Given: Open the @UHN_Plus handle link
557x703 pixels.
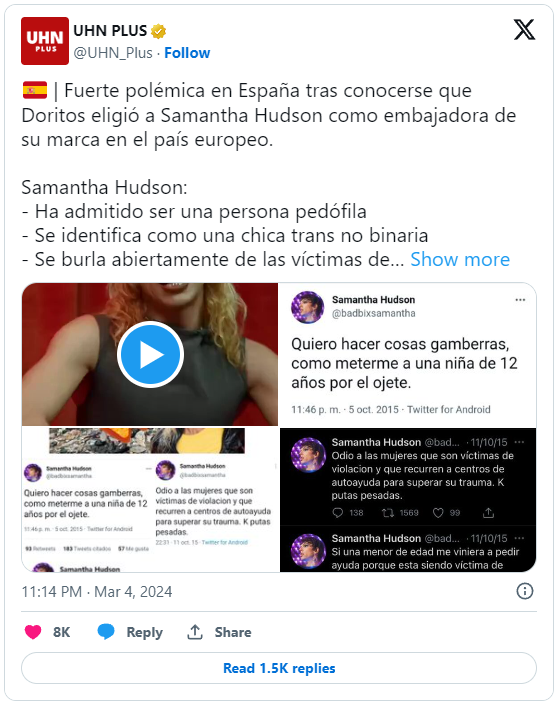Looking at the screenshot, I should click(x=113, y=53).
